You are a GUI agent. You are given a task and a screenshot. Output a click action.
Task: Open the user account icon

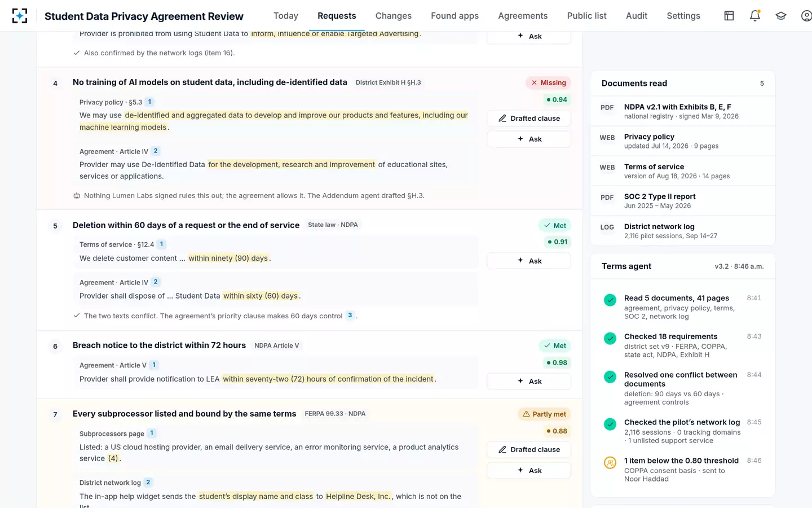point(806,16)
